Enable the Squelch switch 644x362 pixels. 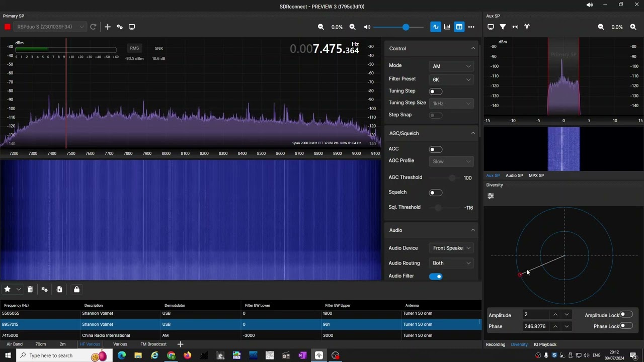(436, 193)
